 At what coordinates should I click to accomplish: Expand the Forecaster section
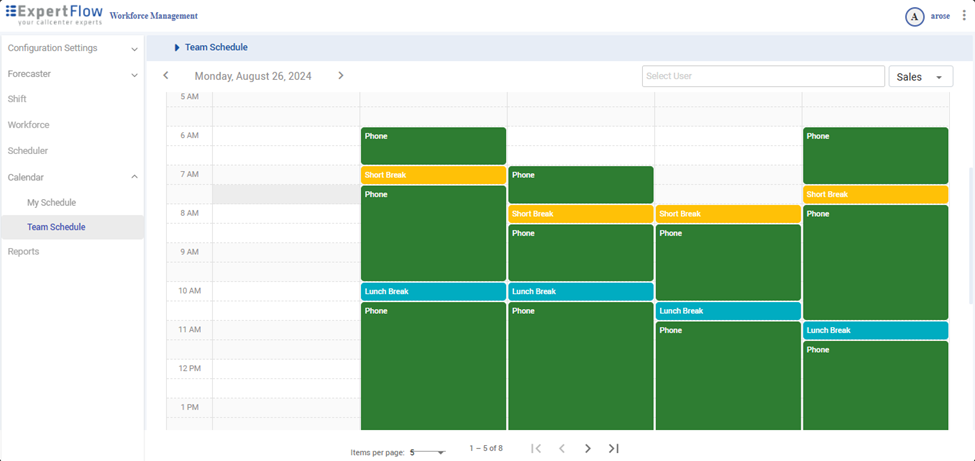pyautogui.click(x=134, y=75)
